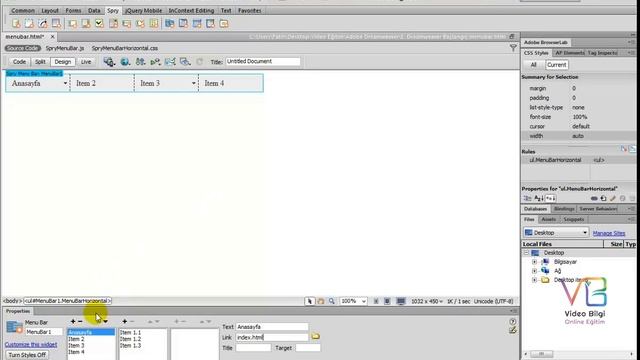Click the filter icon for related files
640x360 pixels.
click(x=513, y=48)
